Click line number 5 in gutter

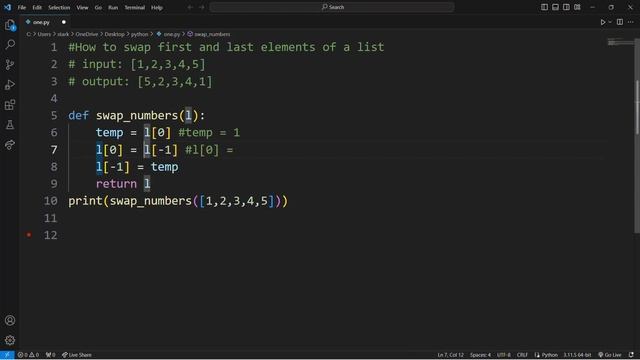coord(54,116)
